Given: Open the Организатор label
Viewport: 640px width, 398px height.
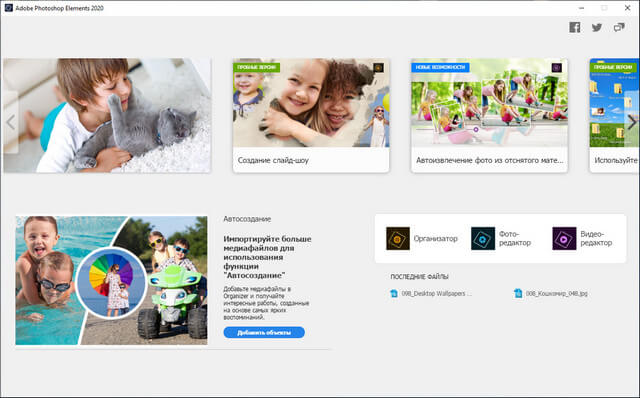Looking at the screenshot, I should (x=435, y=238).
